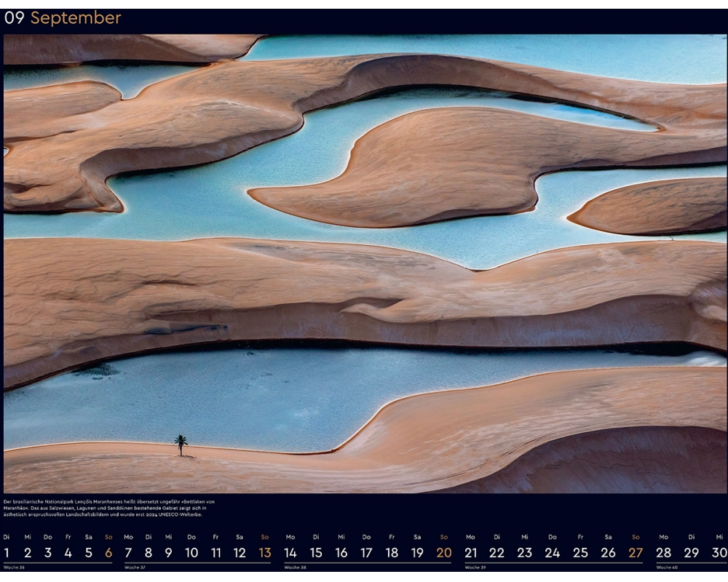Click the Woche 36 label

pyautogui.click(x=15, y=567)
